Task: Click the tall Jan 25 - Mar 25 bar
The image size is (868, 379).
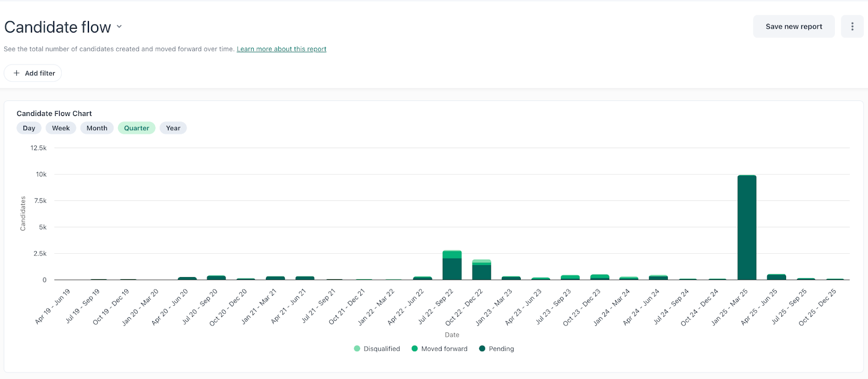Action: coord(746,228)
